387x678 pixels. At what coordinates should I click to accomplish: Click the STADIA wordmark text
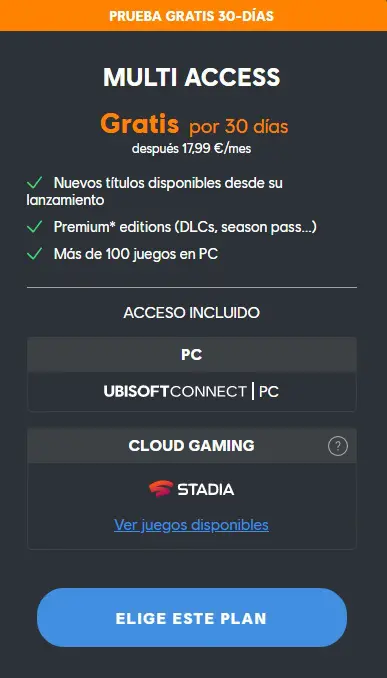[x=206, y=489]
